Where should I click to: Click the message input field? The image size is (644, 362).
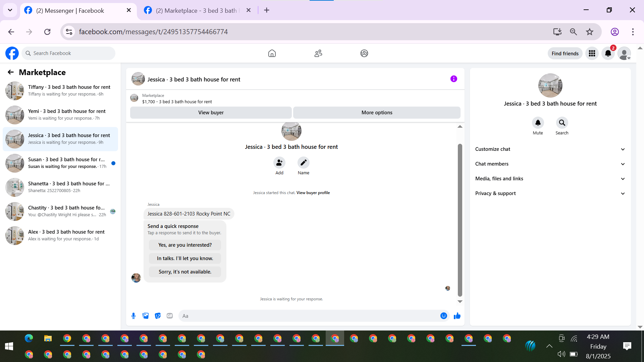point(309,316)
